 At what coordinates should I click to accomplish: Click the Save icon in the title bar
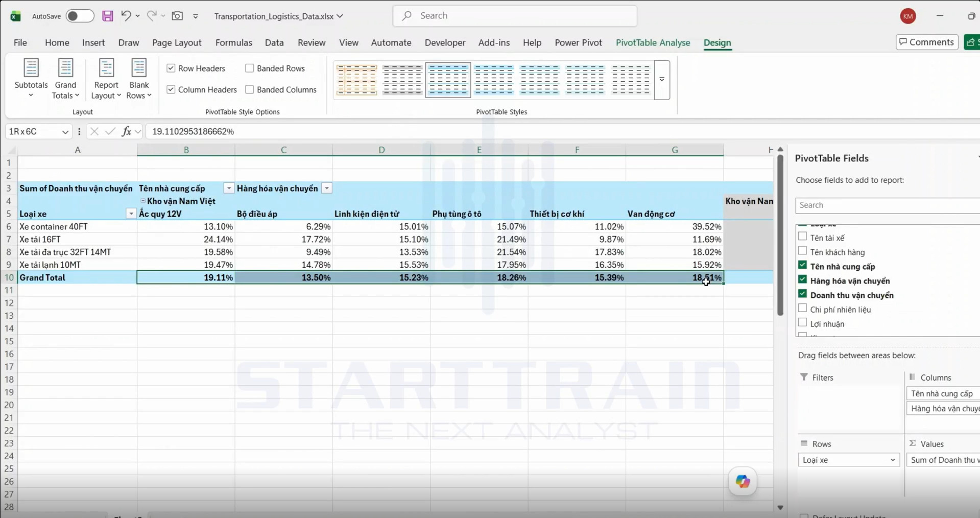pyautogui.click(x=107, y=16)
